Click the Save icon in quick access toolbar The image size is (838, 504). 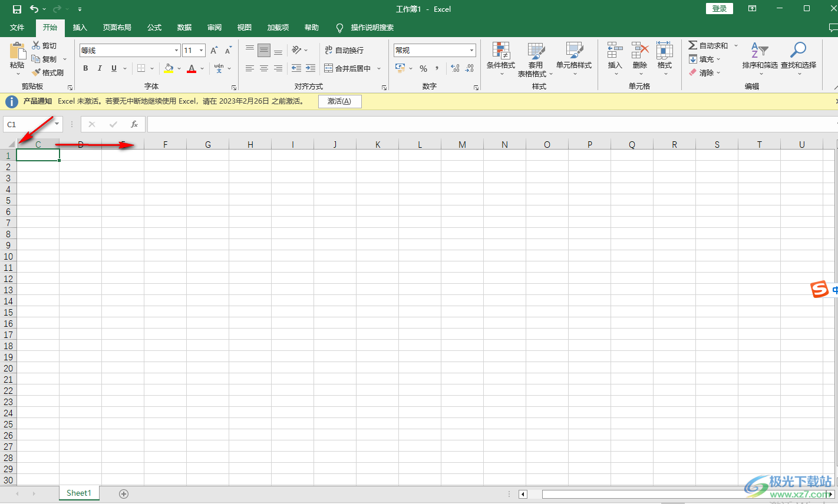point(17,9)
